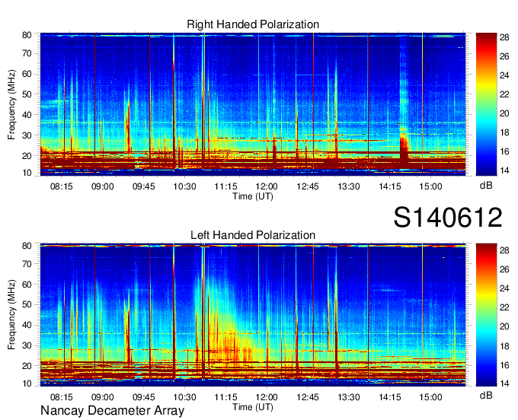Click the "50" frequency tick of right-handed plot

27,94
